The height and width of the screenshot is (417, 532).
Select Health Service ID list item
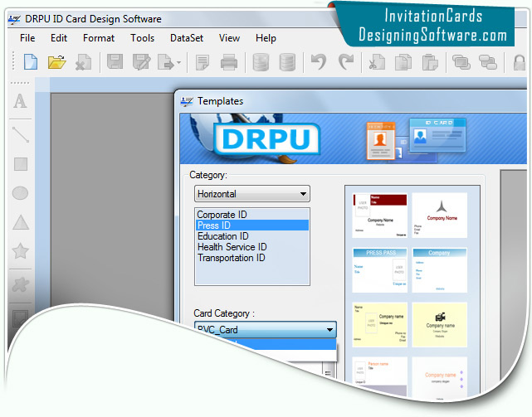click(232, 247)
